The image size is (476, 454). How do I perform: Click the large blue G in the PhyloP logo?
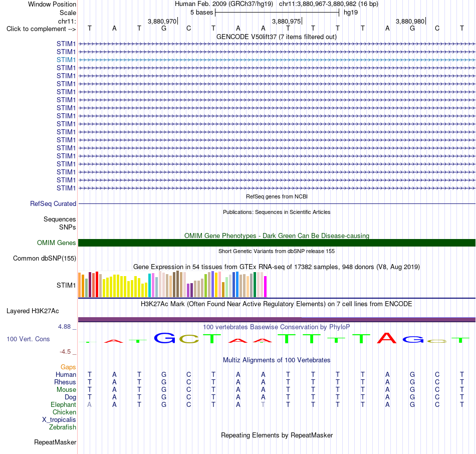[x=164, y=338]
